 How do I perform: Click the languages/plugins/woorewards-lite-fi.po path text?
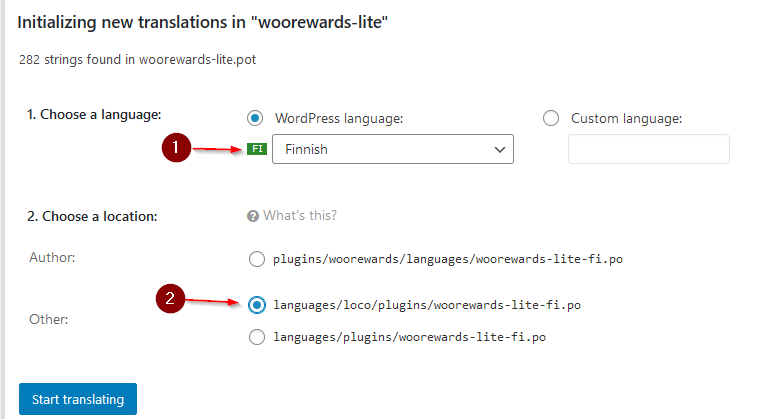[410, 337]
